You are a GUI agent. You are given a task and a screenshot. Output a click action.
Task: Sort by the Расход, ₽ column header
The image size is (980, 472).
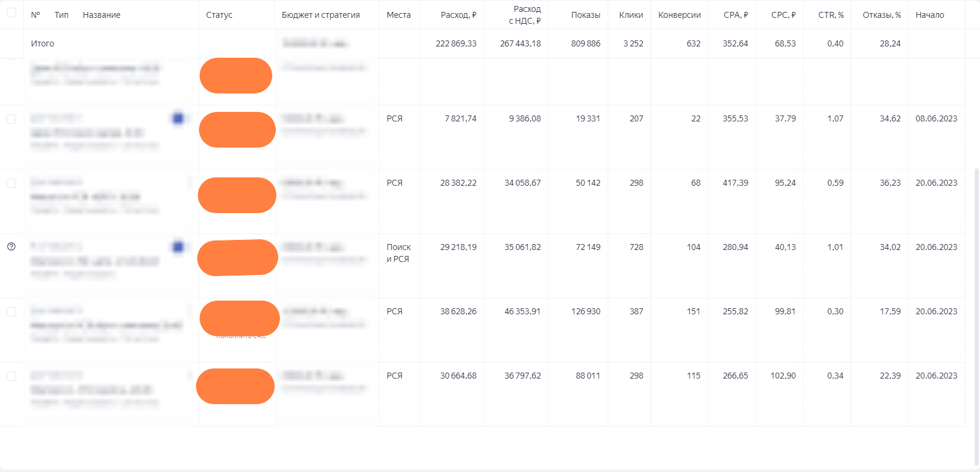(459, 15)
